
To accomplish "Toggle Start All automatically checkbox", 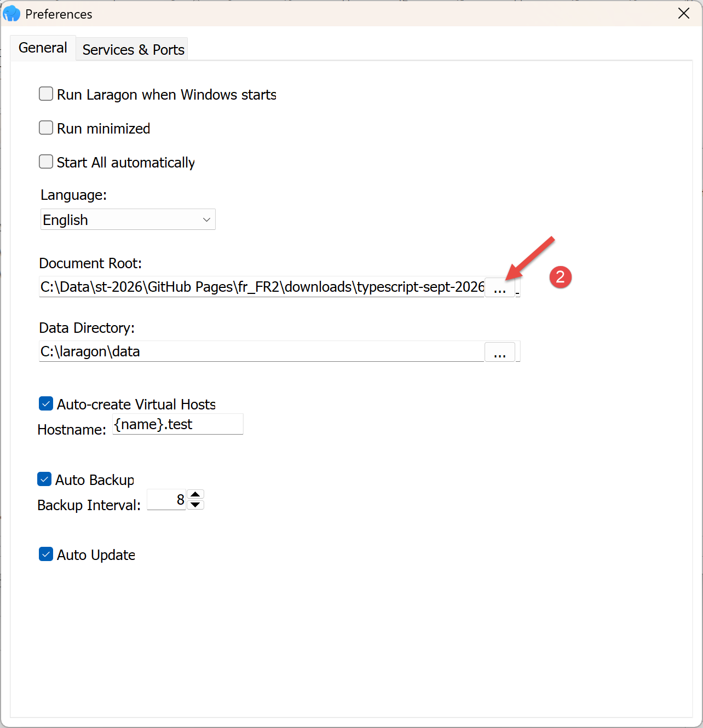I will [46, 162].
